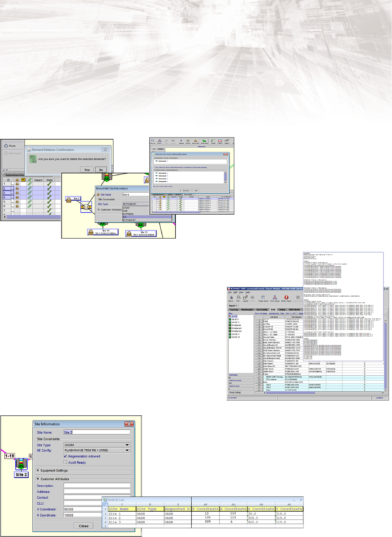Click the paperclip column header icon
Screen dimensions: 392x537
point(29,180)
